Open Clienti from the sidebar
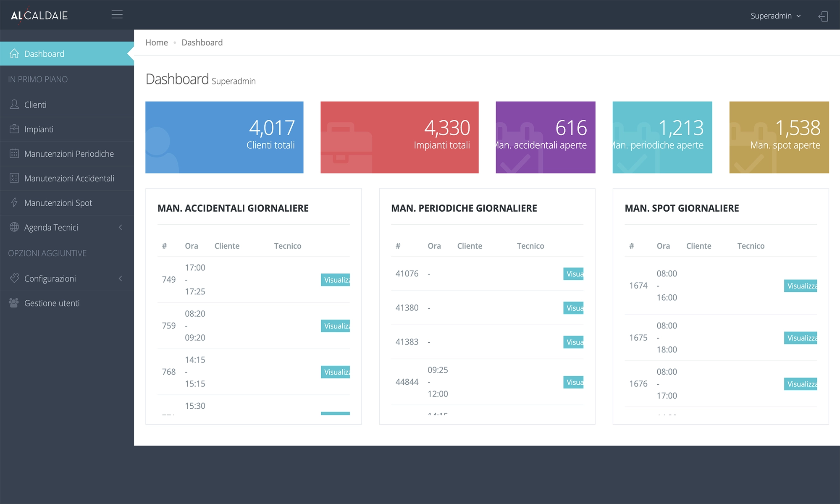 [67, 105]
